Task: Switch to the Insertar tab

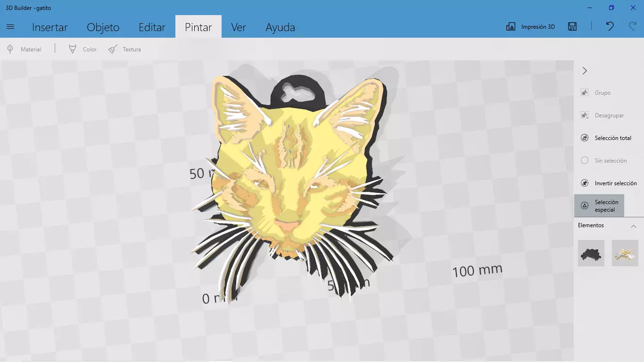Action: (x=50, y=27)
